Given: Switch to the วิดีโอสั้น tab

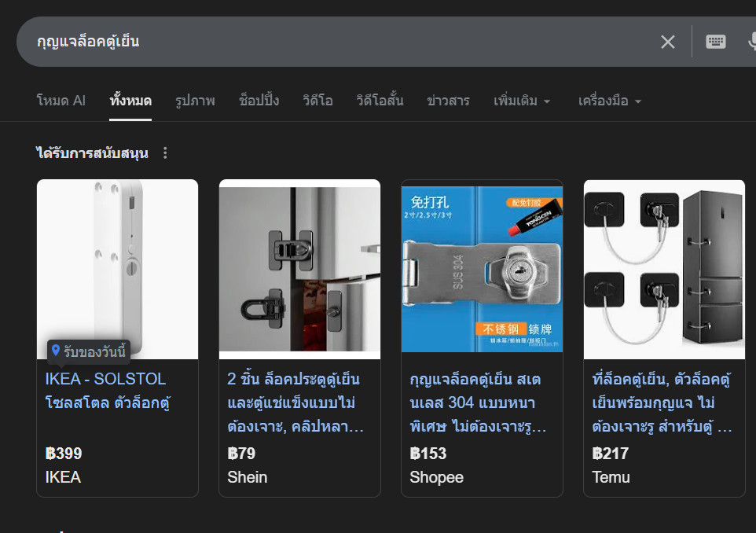Looking at the screenshot, I should pyautogui.click(x=380, y=101).
